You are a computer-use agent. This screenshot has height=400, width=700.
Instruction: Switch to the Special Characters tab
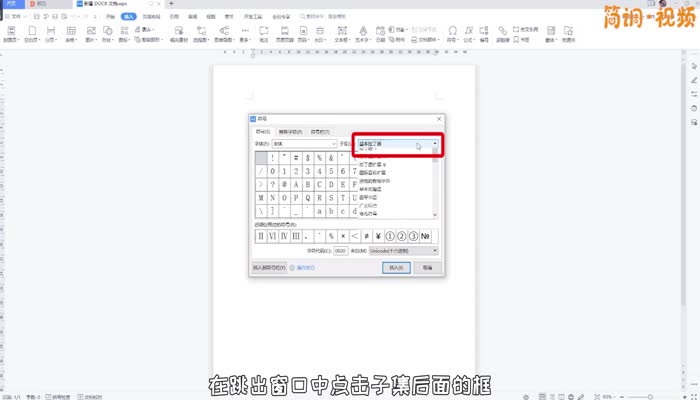[290, 132]
